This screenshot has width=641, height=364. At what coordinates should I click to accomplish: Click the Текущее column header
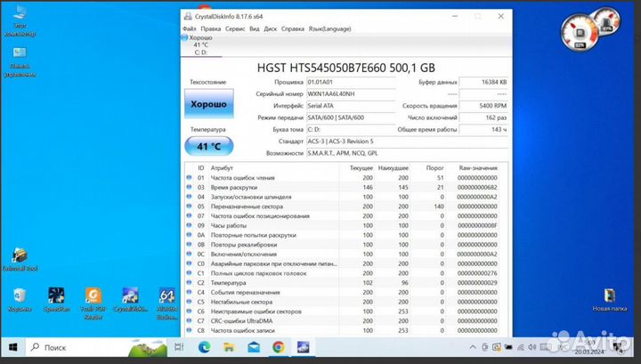tap(361, 168)
